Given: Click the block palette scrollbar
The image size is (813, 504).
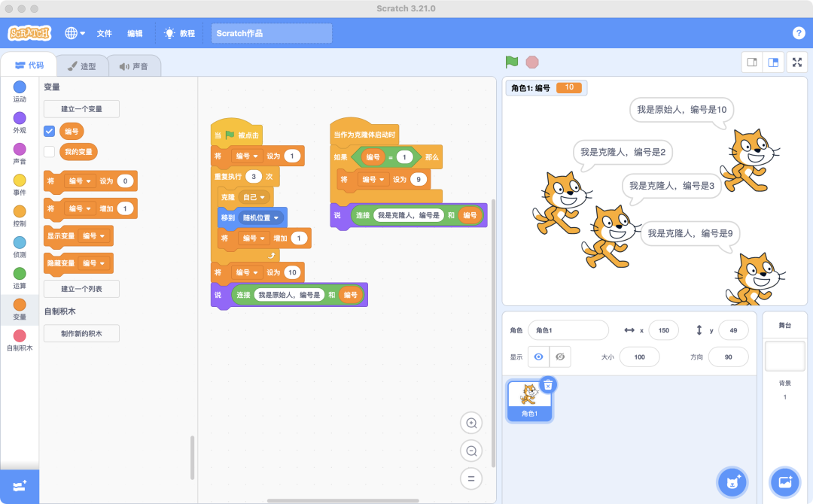Looking at the screenshot, I should [193, 457].
